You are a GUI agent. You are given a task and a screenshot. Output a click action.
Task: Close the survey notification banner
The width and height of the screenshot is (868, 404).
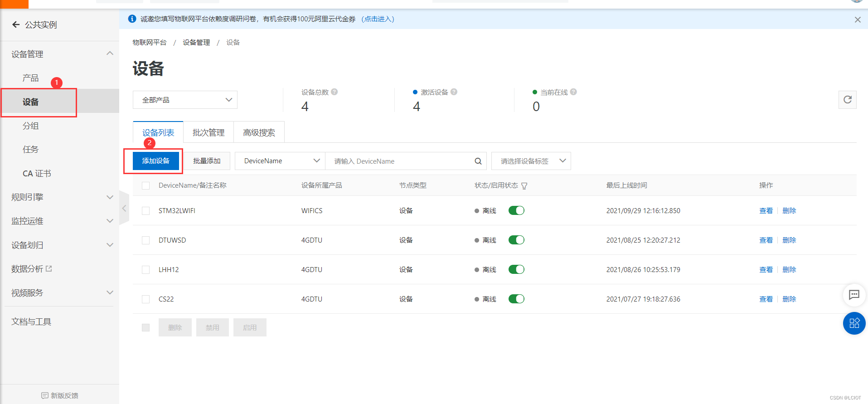(x=858, y=19)
